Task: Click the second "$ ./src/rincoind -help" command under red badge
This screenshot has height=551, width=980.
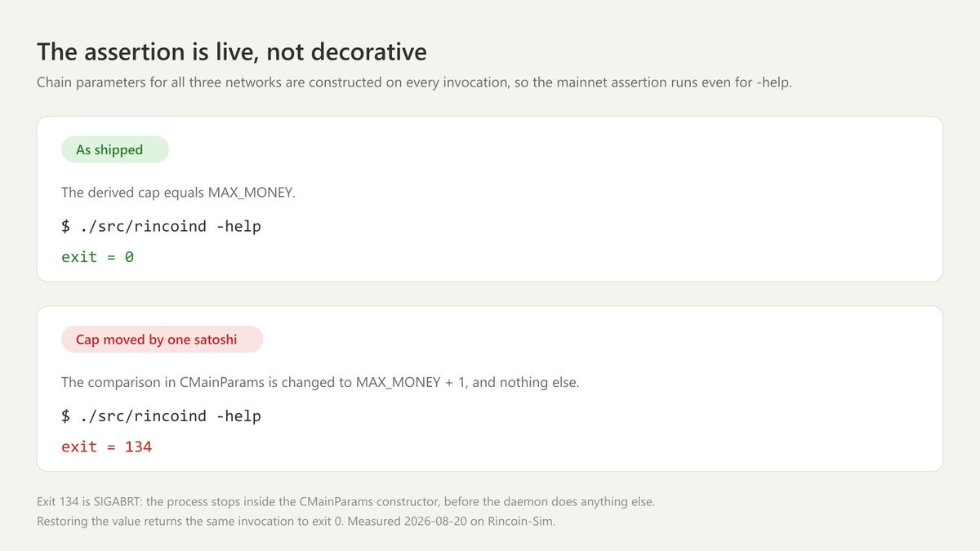Action: point(162,416)
